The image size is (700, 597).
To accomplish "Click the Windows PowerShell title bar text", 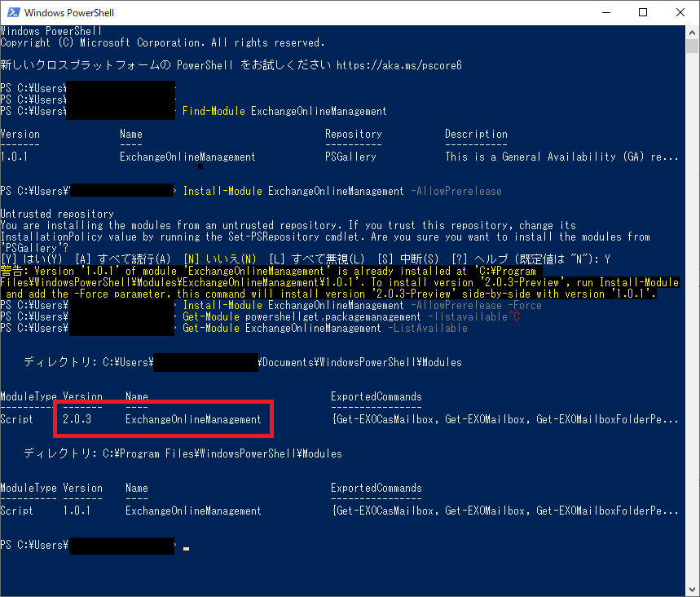I will (x=68, y=12).
